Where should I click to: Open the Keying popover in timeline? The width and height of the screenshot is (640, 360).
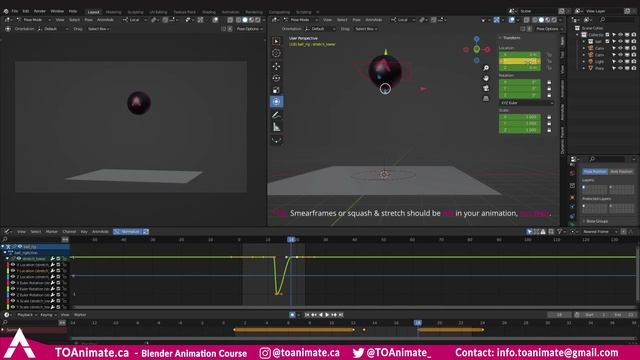tap(48, 315)
